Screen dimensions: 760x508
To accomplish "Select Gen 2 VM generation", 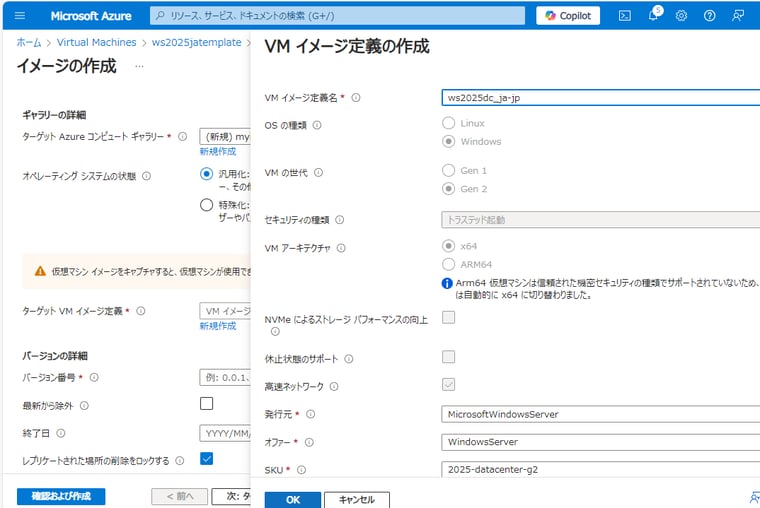I will click(449, 189).
